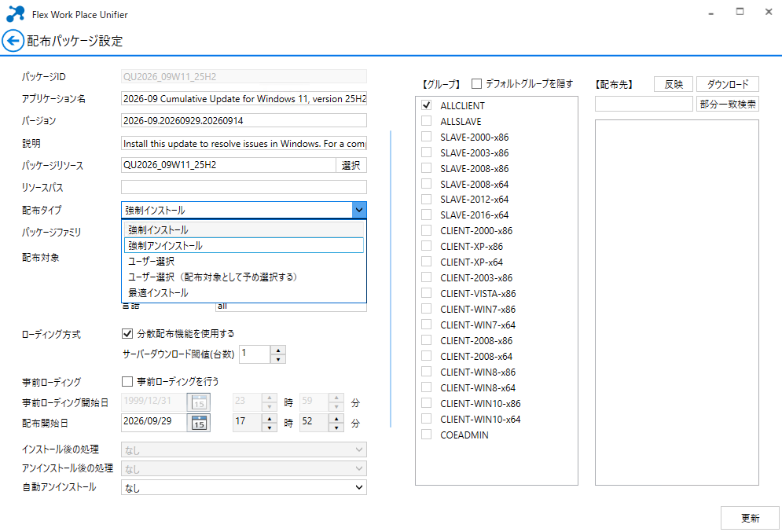
Task: Decrease 配布開始日 hour value
Action: (270, 427)
